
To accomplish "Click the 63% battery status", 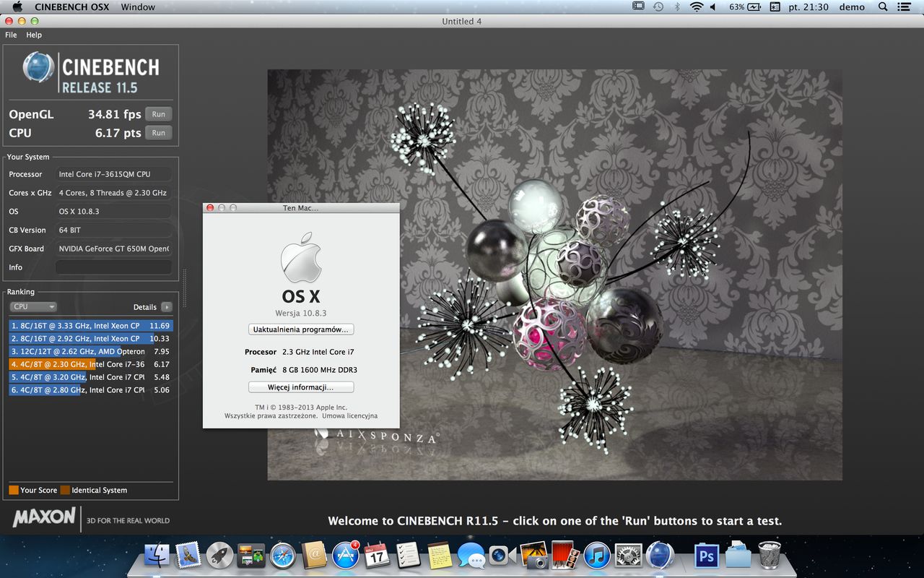I will tap(745, 7).
